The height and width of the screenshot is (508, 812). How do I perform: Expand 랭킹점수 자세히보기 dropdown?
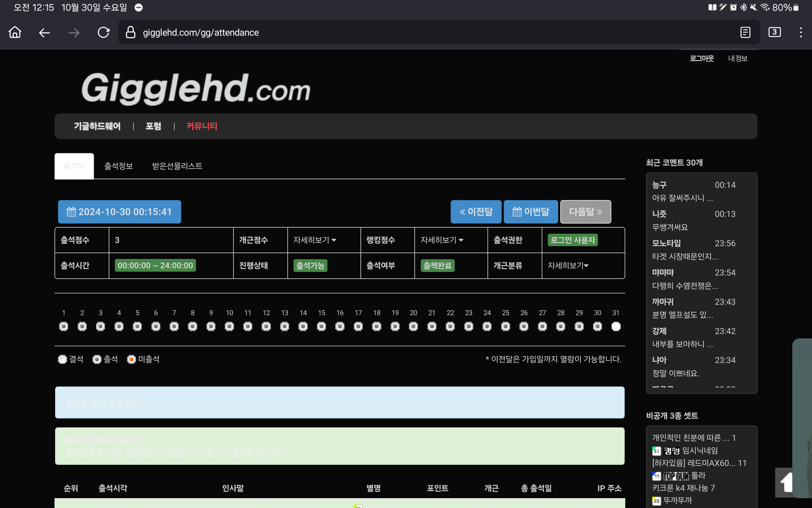(x=442, y=240)
